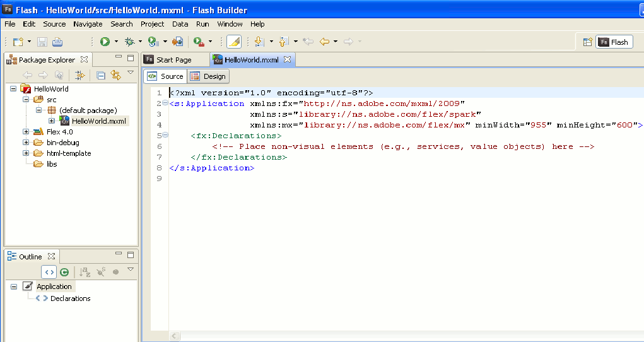
Task: Open the Debug button dropdown arrow
Action: (x=141, y=42)
